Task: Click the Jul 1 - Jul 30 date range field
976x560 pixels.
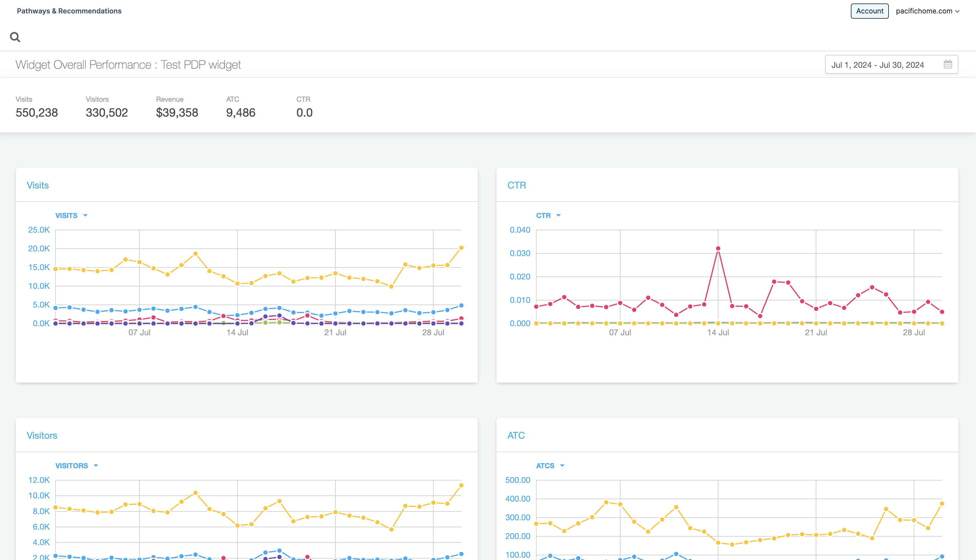Action: 891,65
